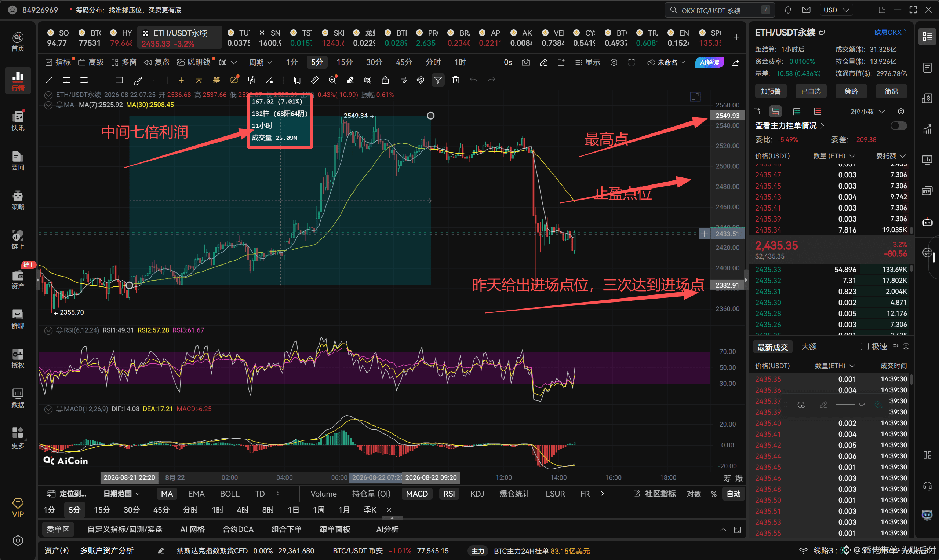Click the trash can to delete drawings
This screenshot has width=939, height=560.
coord(456,80)
